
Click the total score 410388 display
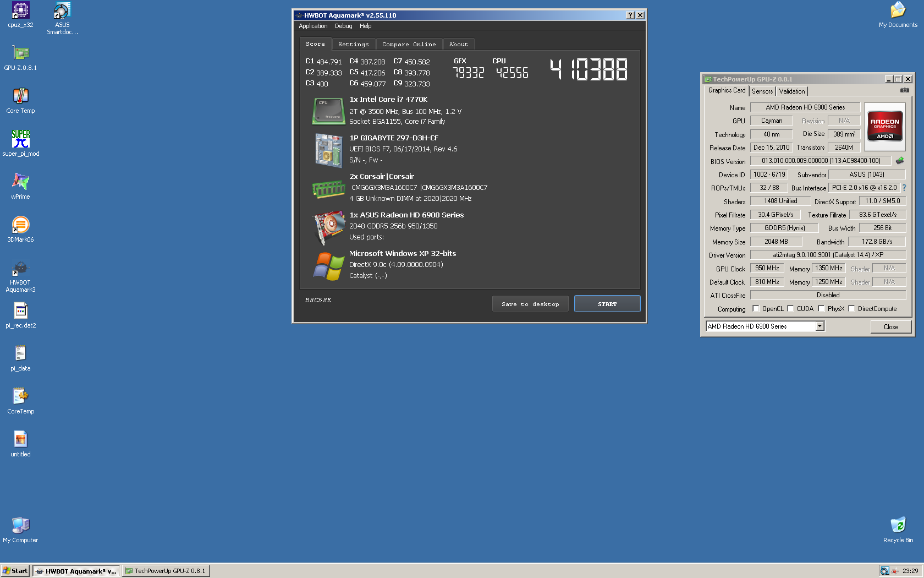pos(588,70)
